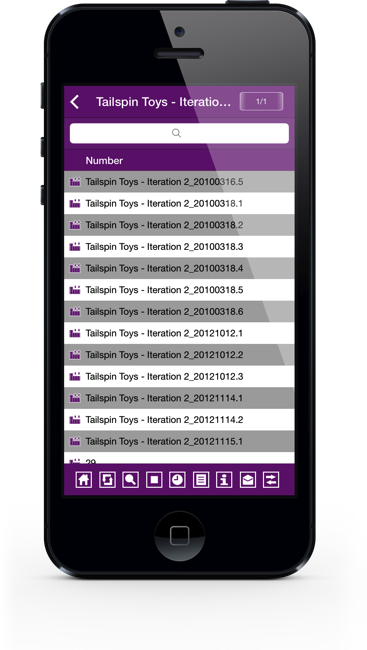Tap the build icon beside 20121115.1
This screenshot has width=367, height=650.
75,441
